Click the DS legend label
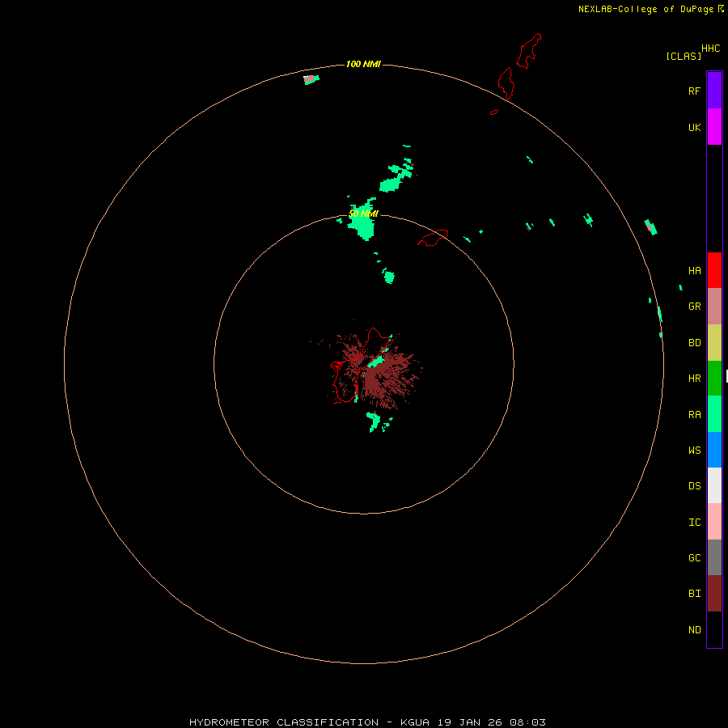728x728 pixels. point(694,486)
